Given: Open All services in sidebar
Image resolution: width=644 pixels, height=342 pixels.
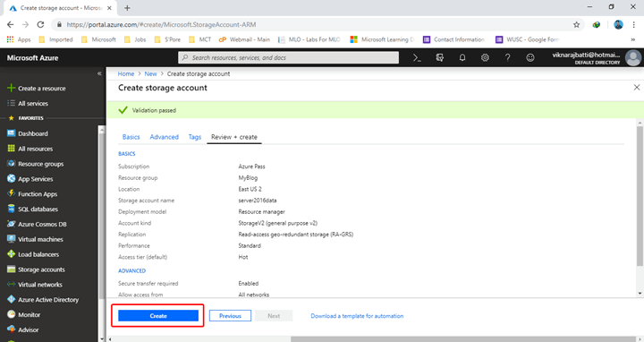Looking at the screenshot, I should point(28,104).
